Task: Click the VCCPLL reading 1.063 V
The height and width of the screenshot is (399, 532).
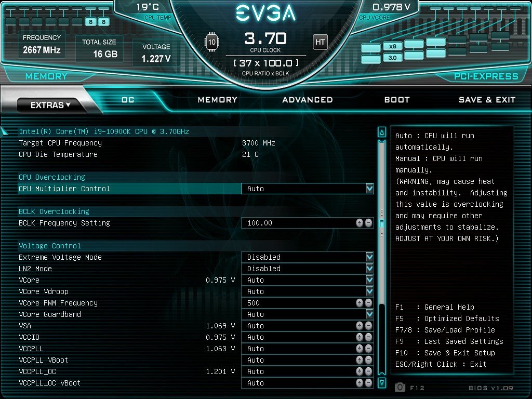Action: pyautogui.click(x=220, y=349)
